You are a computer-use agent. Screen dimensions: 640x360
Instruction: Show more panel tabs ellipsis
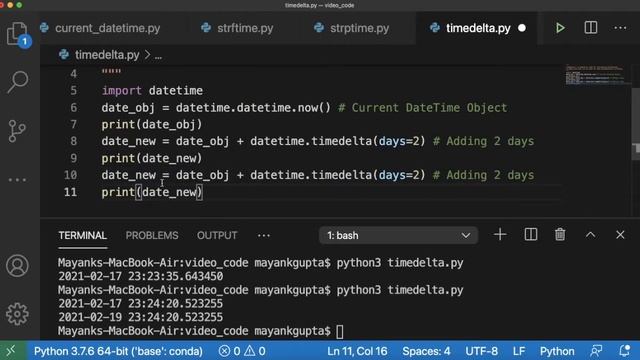click(x=264, y=236)
